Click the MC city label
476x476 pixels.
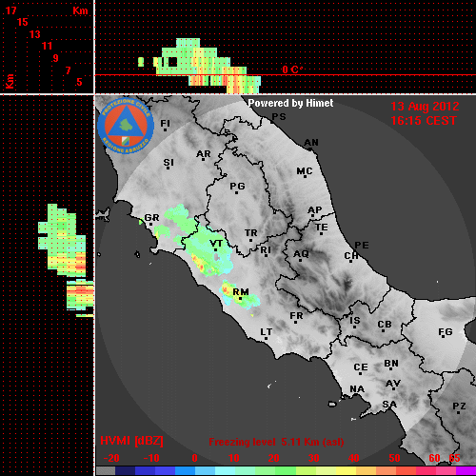[305, 171]
